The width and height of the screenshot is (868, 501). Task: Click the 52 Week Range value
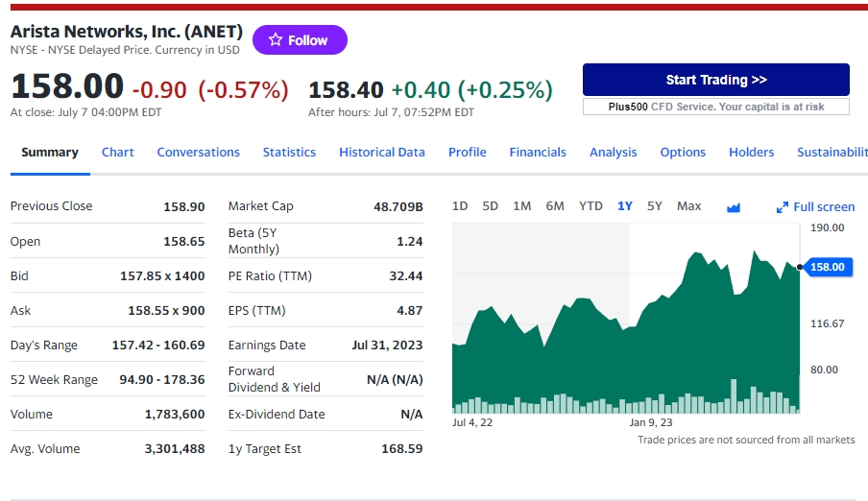[162, 380]
